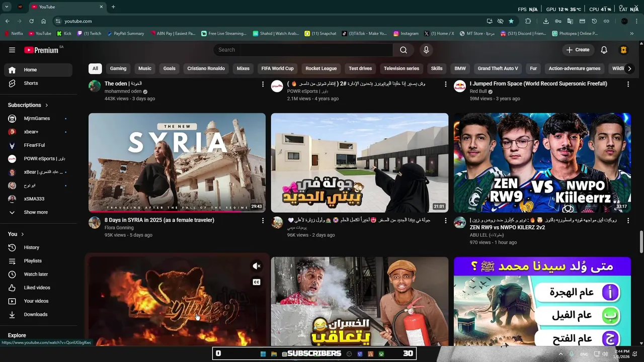Unmute the fire preview video
Screen dimensions: 644x362
click(x=257, y=266)
